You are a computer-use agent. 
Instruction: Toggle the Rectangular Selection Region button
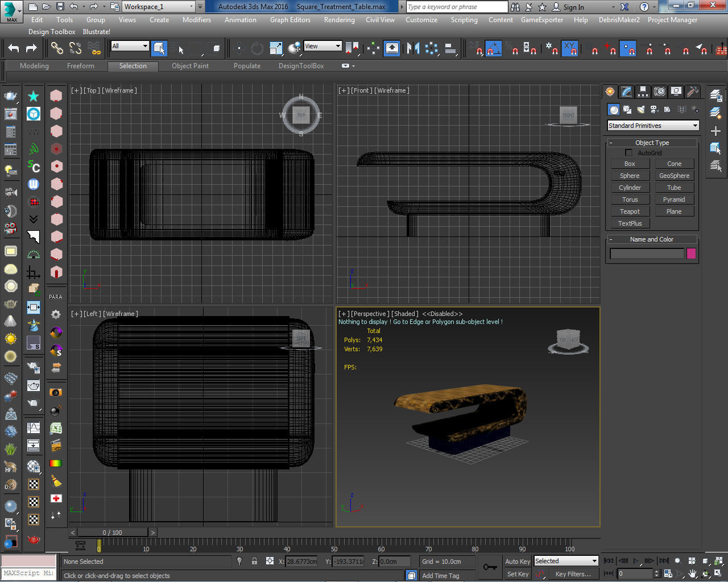[197, 49]
